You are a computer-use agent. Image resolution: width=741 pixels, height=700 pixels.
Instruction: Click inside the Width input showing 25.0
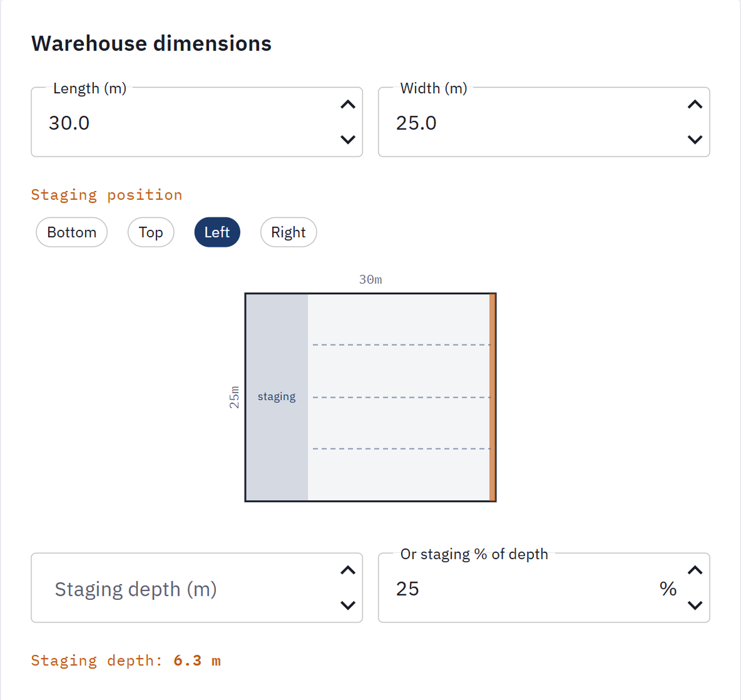click(521, 123)
